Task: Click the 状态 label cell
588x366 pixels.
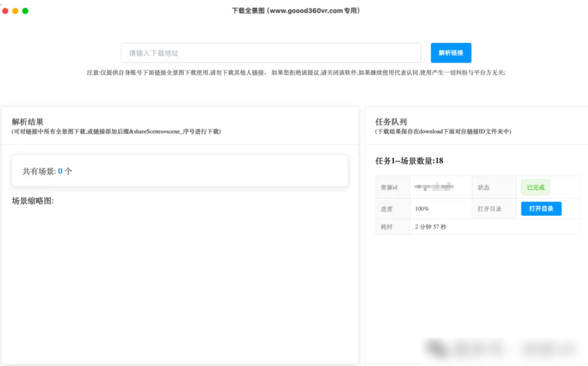Action: tap(483, 187)
